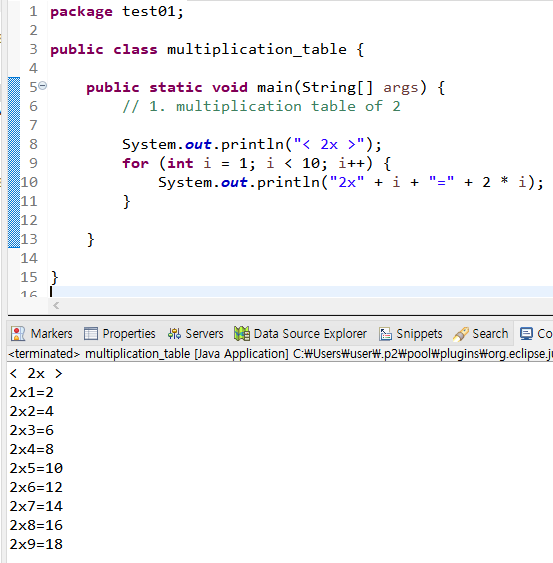This screenshot has height=563, width=553.
Task: Click line number 3 in gutter
Action: (33, 49)
